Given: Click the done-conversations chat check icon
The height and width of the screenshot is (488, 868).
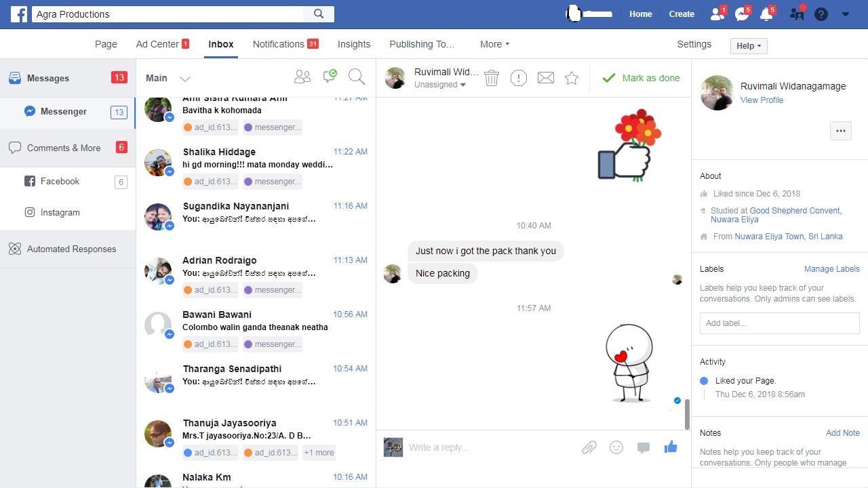Looking at the screenshot, I should click(330, 77).
